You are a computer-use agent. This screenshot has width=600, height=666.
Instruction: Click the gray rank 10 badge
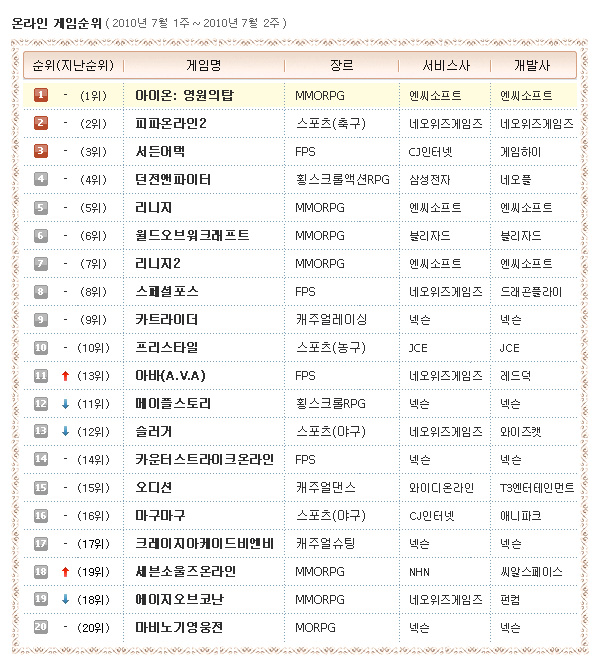[41, 347]
